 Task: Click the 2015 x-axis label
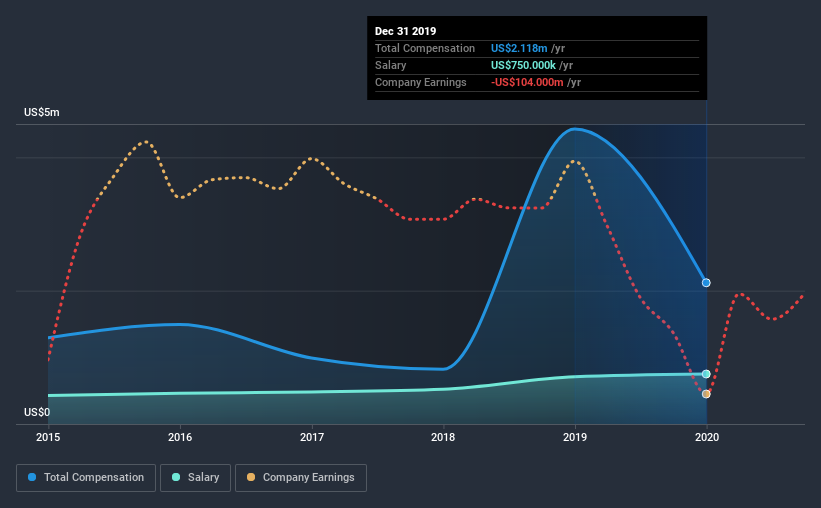coord(48,437)
